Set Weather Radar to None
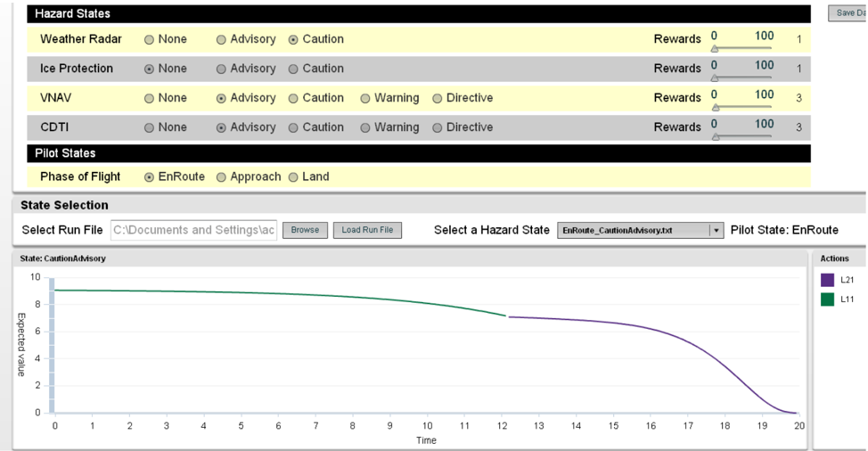 (149, 40)
